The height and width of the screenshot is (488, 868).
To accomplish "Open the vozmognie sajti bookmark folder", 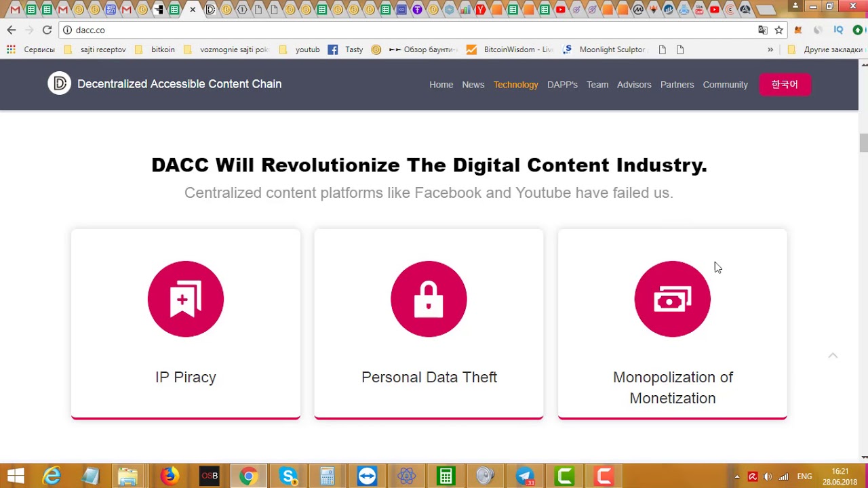I will (x=226, y=49).
